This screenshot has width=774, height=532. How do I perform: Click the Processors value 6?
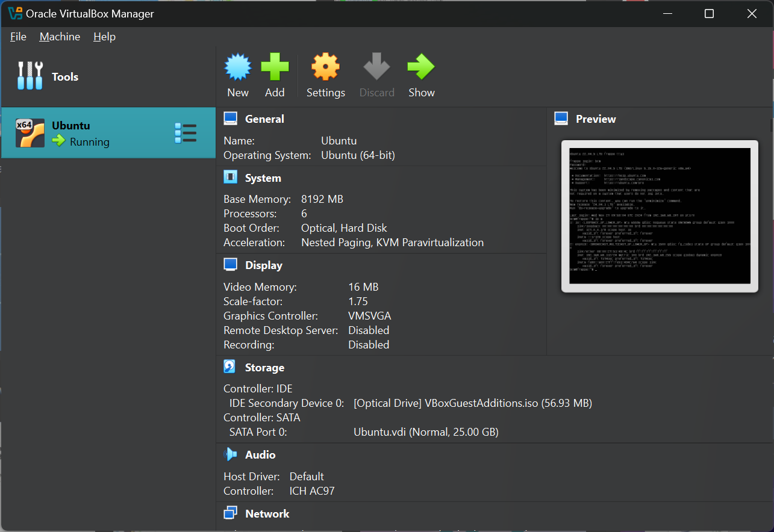(304, 214)
